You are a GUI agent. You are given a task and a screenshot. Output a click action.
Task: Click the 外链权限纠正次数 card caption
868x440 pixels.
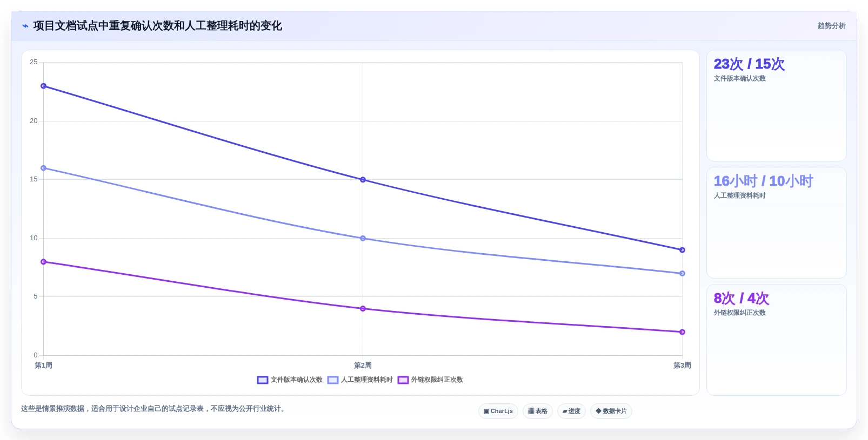(739, 313)
